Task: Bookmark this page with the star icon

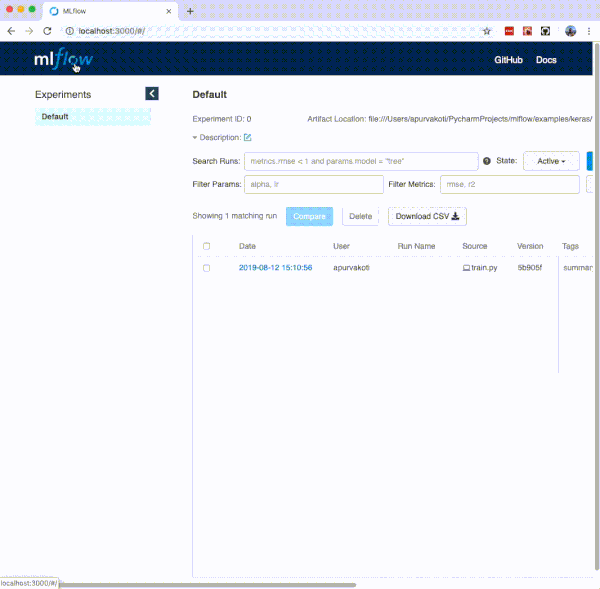Action: 487,31
